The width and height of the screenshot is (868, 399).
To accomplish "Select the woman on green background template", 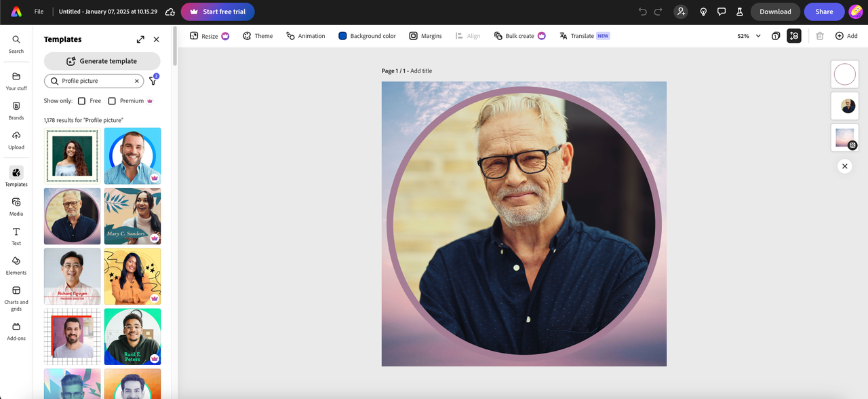I will pyautogui.click(x=72, y=156).
